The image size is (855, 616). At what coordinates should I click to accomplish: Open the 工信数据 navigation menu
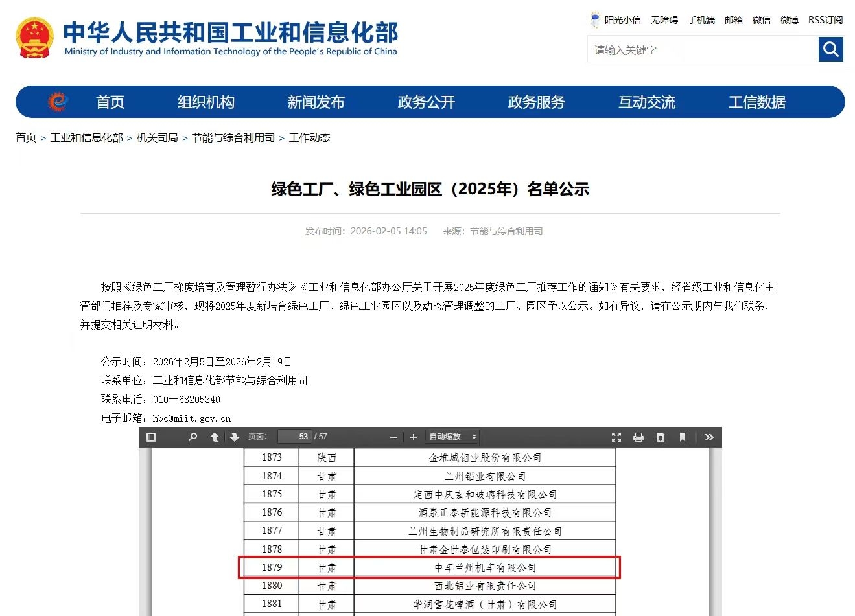click(756, 102)
